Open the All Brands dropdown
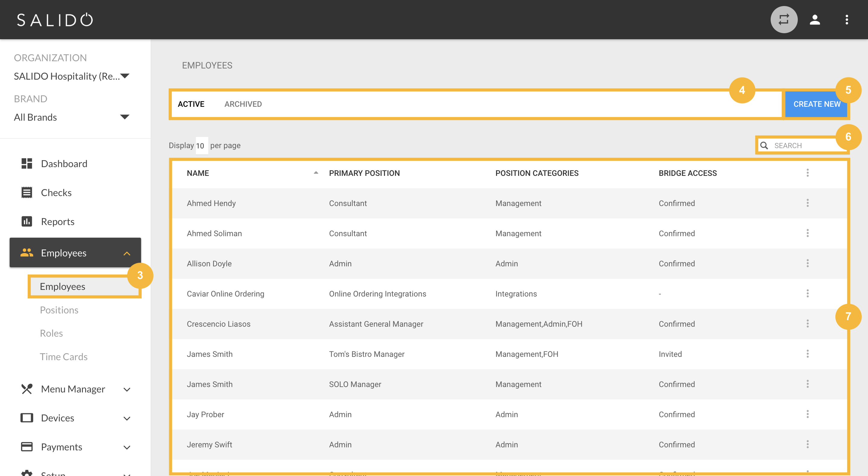The height and width of the screenshot is (476, 868). [71, 117]
